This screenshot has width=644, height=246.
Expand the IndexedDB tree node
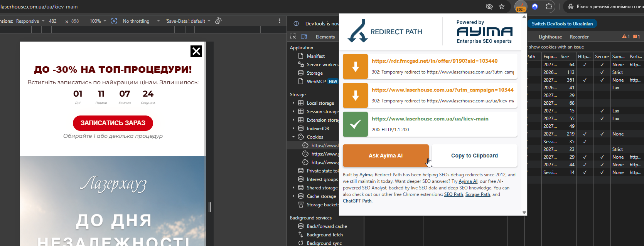coord(293,129)
